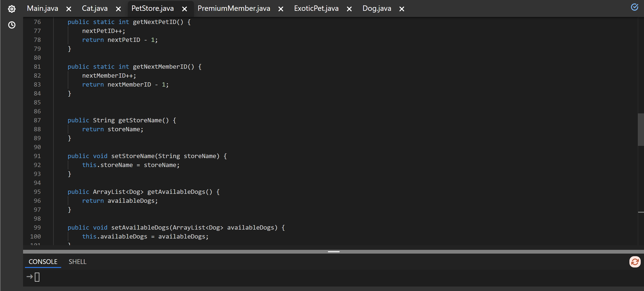644x291 pixels.
Task: Open the PremiumMember.java tab
Action: pyautogui.click(x=233, y=8)
